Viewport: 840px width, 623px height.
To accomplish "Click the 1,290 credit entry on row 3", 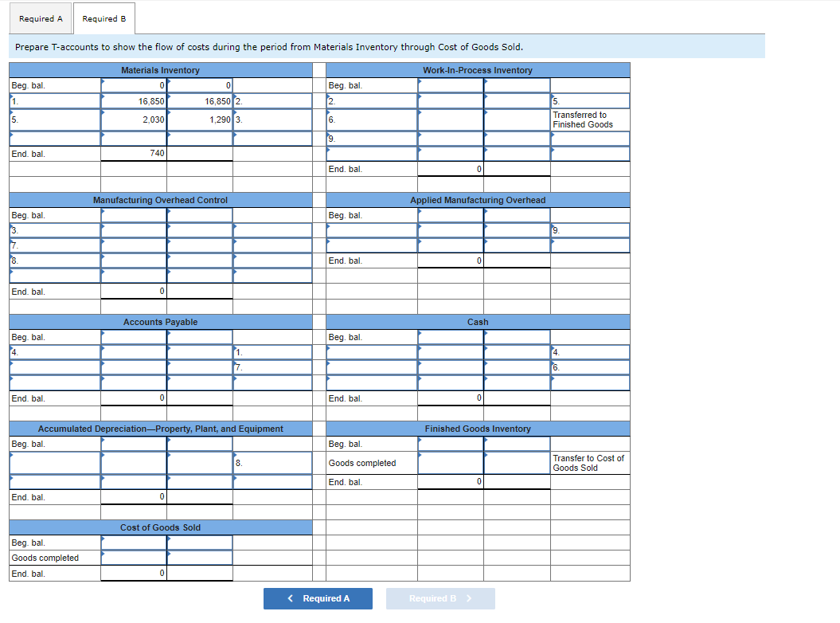I will (197, 120).
